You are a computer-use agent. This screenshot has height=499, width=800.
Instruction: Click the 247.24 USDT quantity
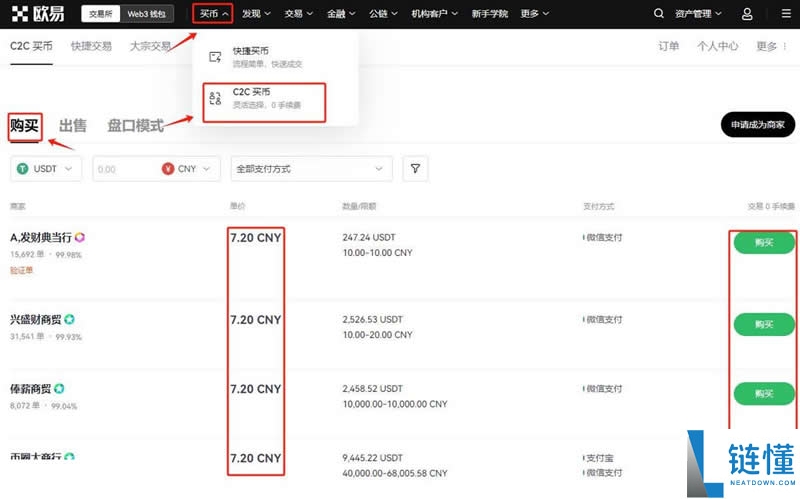point(369,237)
